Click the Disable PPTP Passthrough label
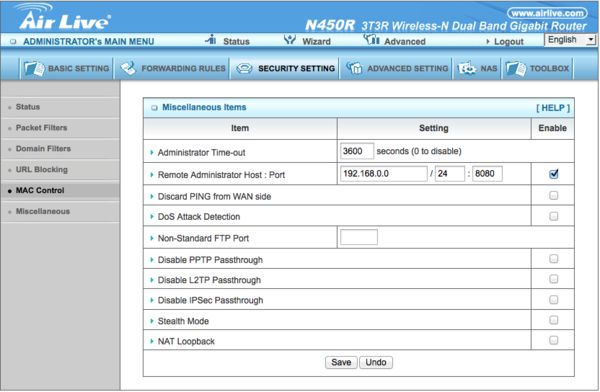The image size is (600, 392). click(x=210, y=260)
